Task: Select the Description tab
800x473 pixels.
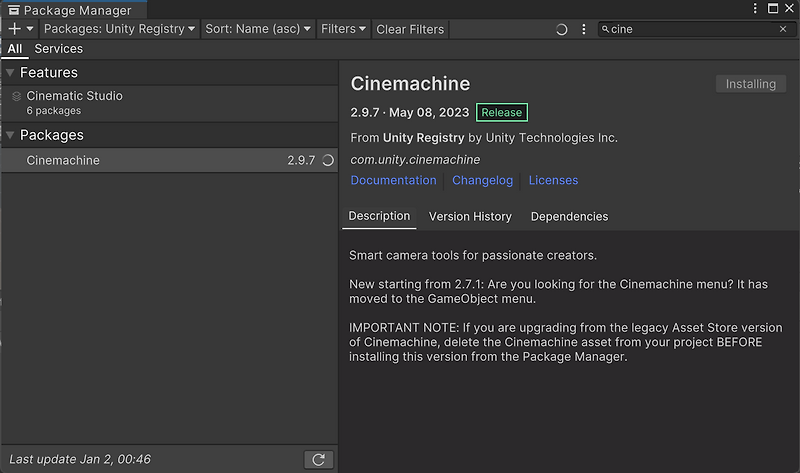Action: tap(379, 216)
